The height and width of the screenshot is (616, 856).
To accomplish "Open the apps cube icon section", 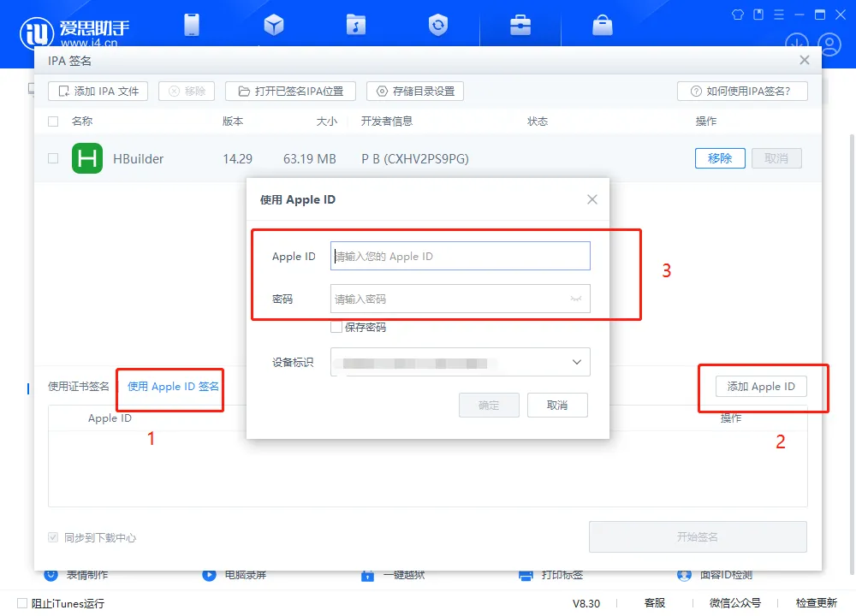I will click(274, 25).
